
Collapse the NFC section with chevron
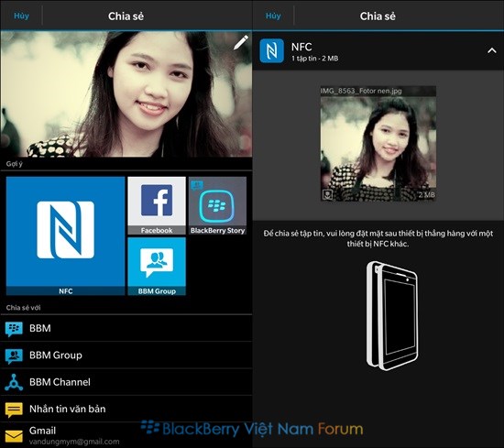click(x=491, y=50)
